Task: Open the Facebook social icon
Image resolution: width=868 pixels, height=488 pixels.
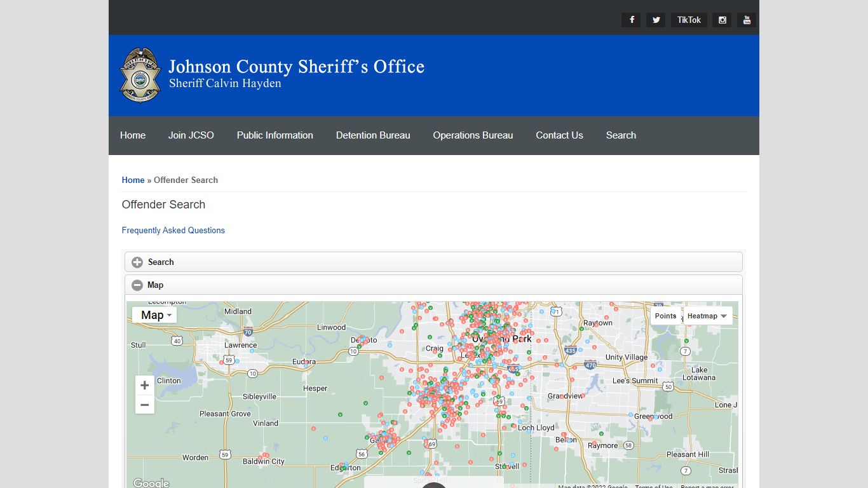Action: pyautogui.click(x=631, y=20)
